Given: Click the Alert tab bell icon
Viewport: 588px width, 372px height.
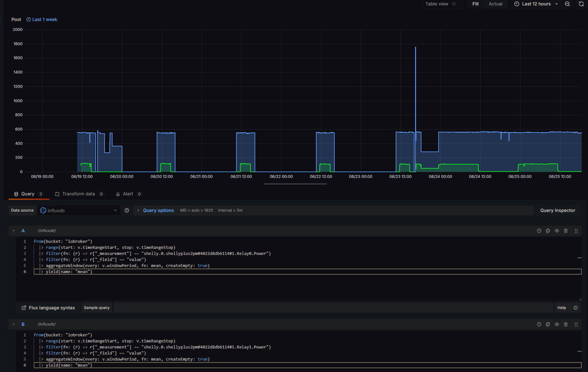Looking at the screenshot, I should tap(118, 194).
